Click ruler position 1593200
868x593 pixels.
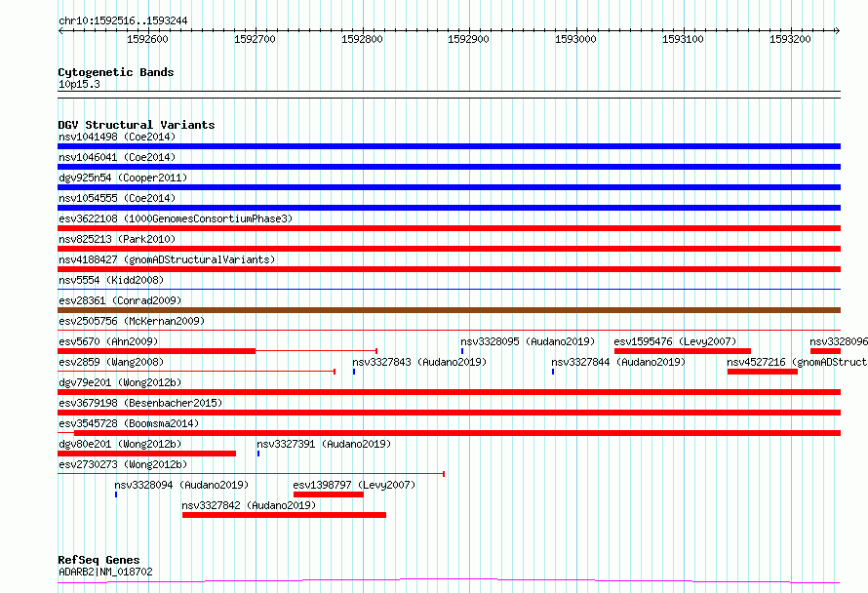790,39
